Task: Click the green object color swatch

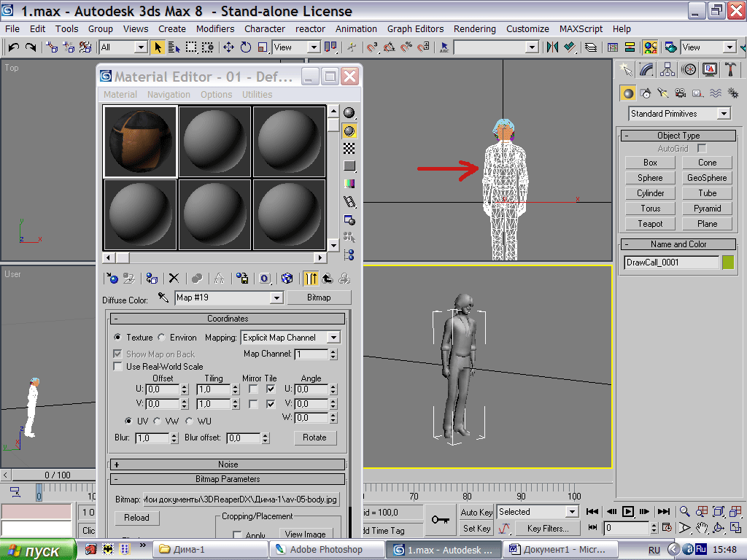Action: pyautogui.click(x=728, y=262)
